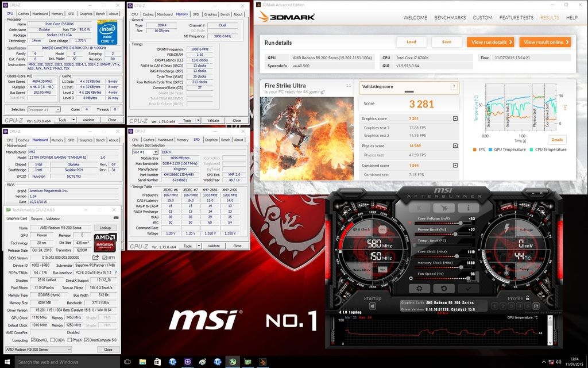Open the CUSTOM tab in 3DMark
588x368 pixels.
coord(482,18)
